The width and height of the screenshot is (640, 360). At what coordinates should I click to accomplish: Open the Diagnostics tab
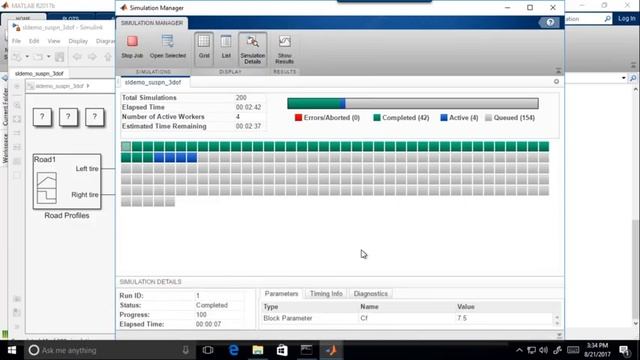click(x=371, y=293)
